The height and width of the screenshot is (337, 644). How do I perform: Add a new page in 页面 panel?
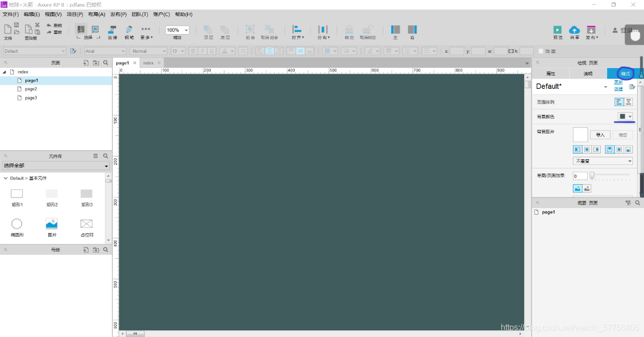(x=86, y=63)
